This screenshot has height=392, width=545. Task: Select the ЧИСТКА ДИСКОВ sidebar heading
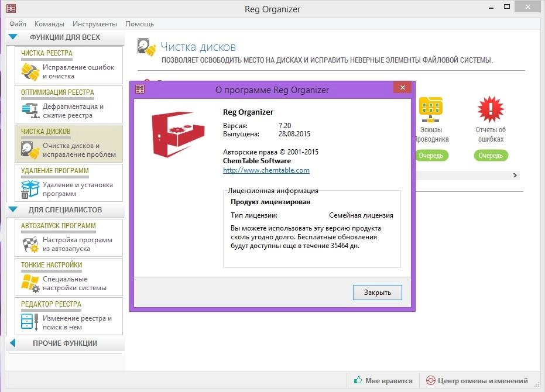click(x=46, y=132)
